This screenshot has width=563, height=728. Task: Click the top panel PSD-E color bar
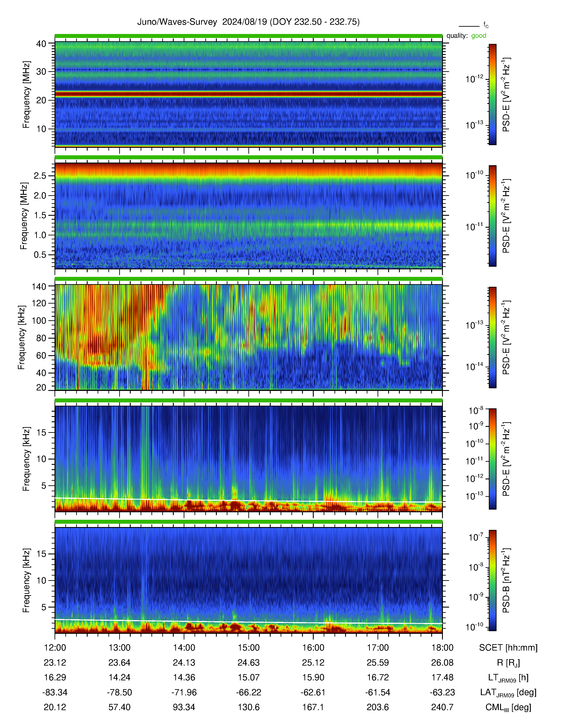click(492, 94)
